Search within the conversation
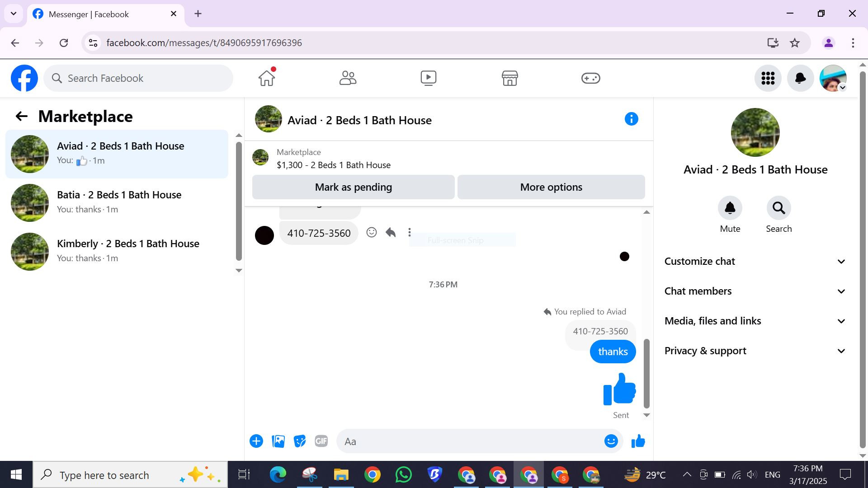The height and width of the screenshot is (488, 868). pyautogui.click(x=778, y=208)
